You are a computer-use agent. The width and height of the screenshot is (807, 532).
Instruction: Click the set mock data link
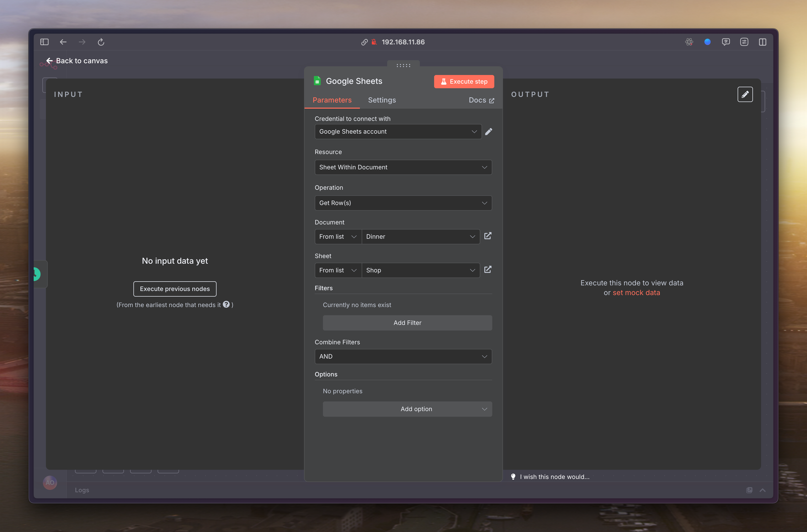point(636,293)
